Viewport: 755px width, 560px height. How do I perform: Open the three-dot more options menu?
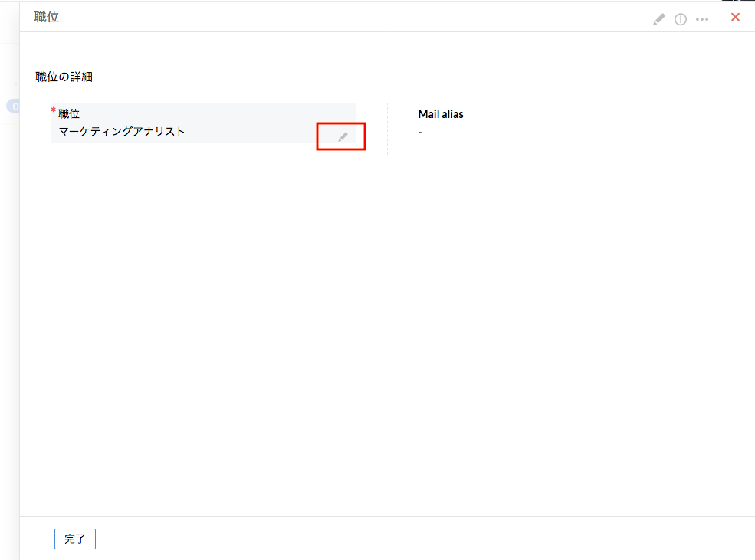point(702,19)
